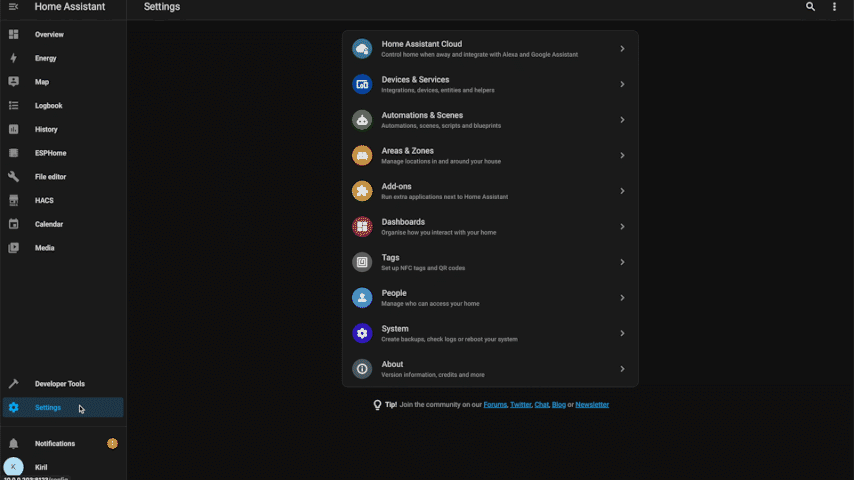Click the orange notifications count badge

(x=112, y=443)
